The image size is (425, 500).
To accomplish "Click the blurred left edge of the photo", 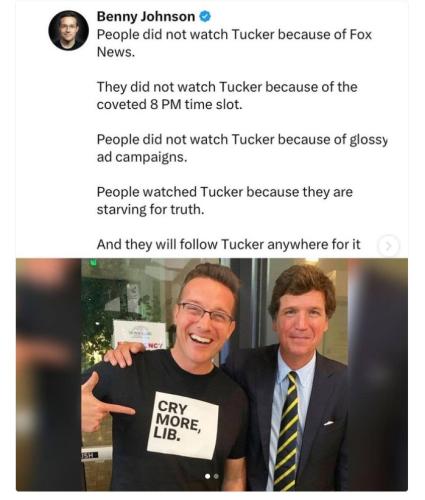I will (49, 374).
